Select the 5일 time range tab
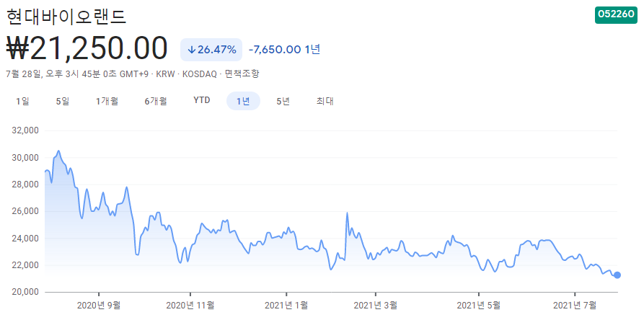 [x=63, y=101]
